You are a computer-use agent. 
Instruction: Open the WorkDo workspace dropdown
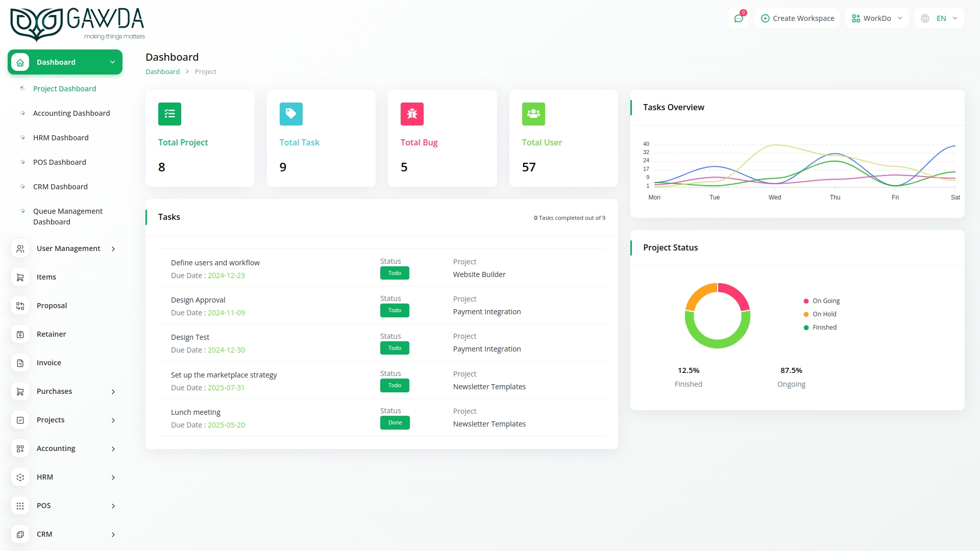[x=876, y=18]
